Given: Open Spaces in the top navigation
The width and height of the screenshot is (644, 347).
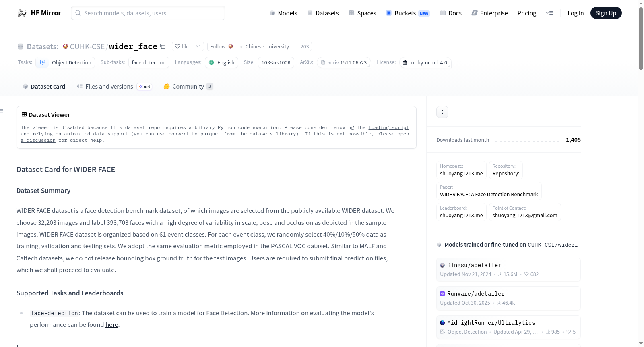Looking at the screenshot, I should click(x=363, y=13).
